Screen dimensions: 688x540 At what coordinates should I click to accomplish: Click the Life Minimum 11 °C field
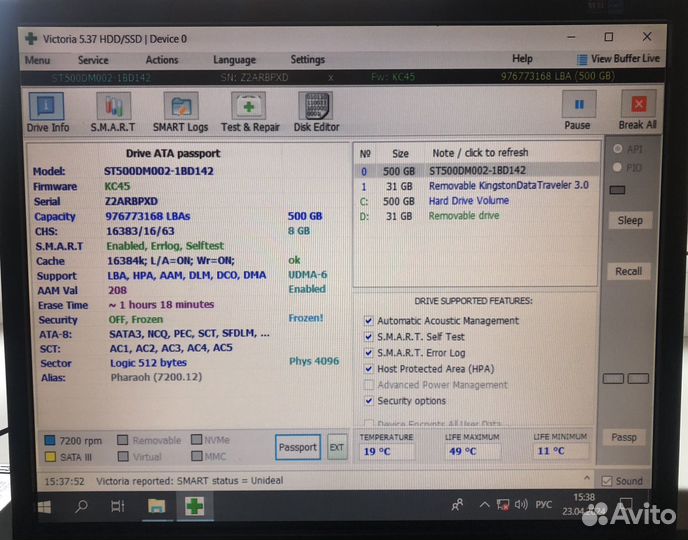[560, 451]
